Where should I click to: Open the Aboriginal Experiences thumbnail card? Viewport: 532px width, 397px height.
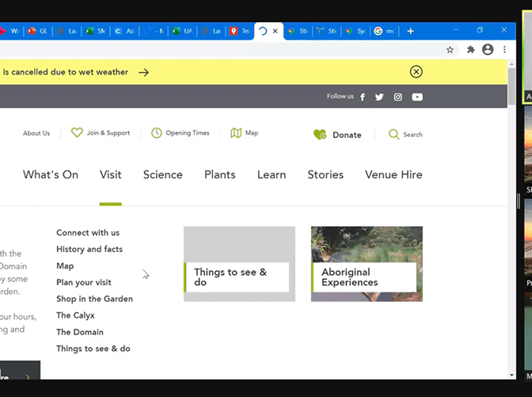[x=367, y=264]
